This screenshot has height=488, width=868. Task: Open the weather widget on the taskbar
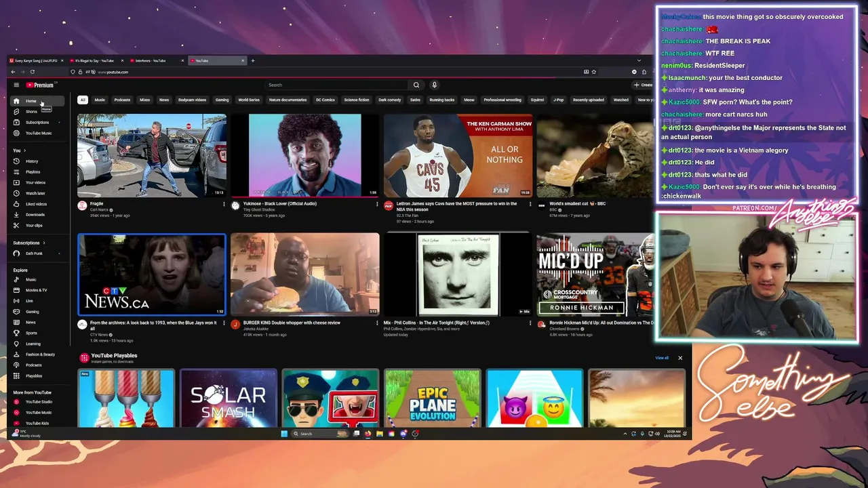pyautogui.click(x=27, y=434)
